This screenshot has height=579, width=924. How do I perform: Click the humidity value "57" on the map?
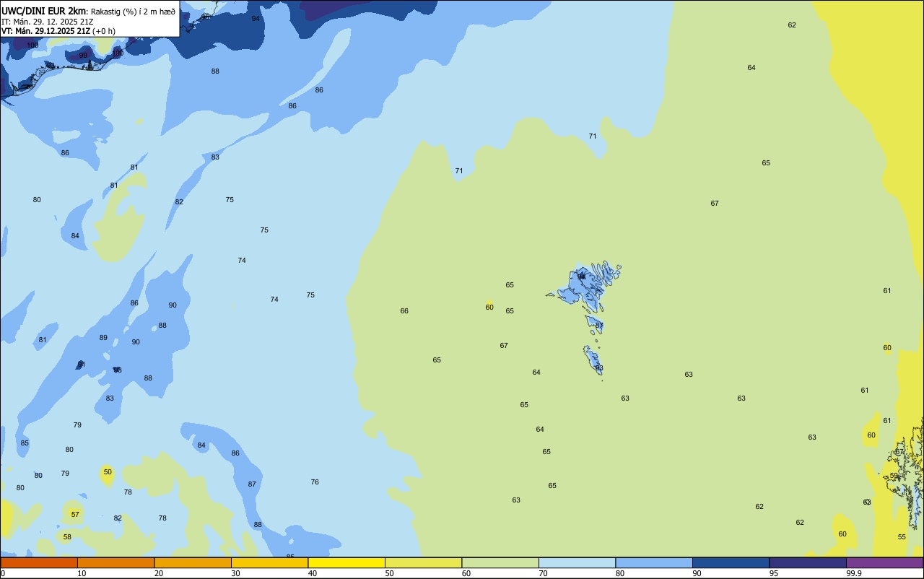(x=75, y=515)
